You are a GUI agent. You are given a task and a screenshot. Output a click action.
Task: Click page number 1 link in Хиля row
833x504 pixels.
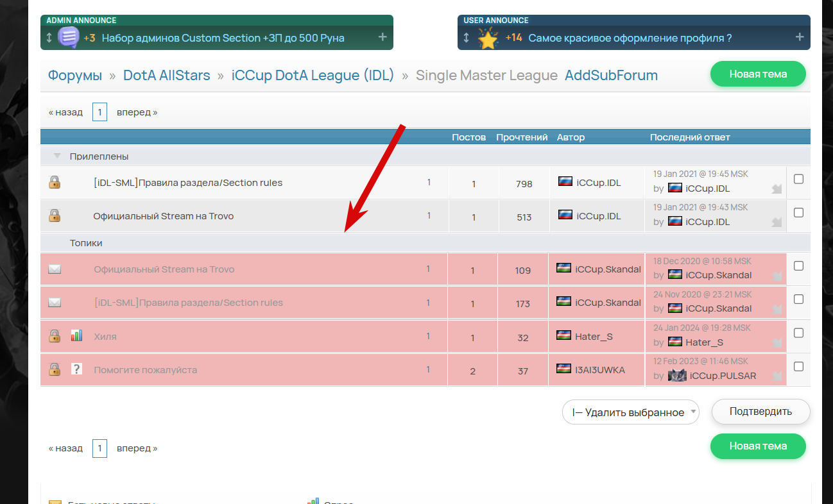click(x=429, y=336)
